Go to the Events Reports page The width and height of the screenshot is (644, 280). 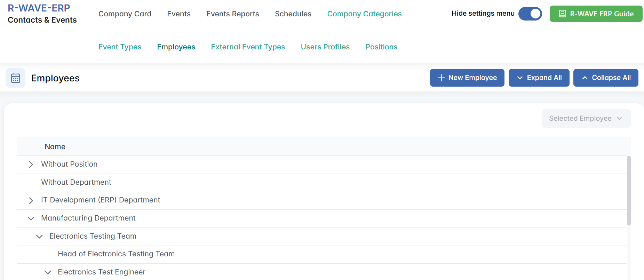[232, 14]
